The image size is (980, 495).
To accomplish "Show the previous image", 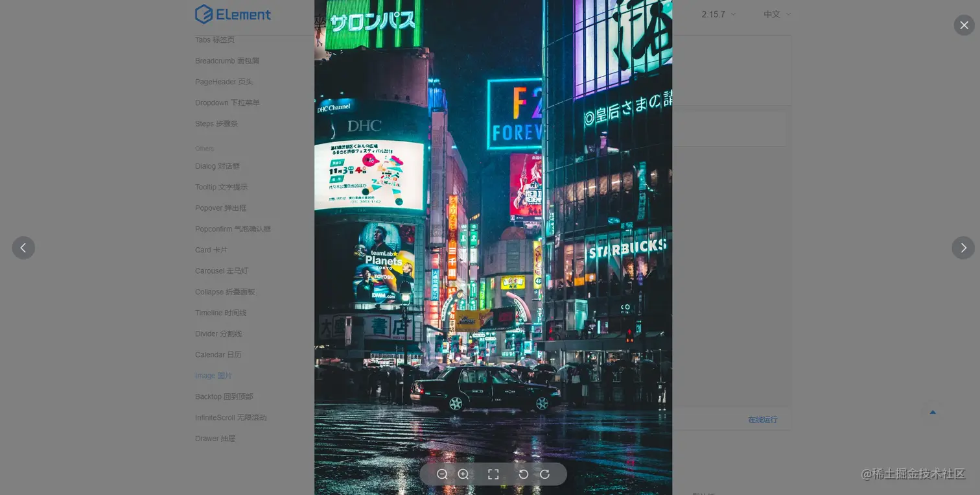I will [23, 248].
